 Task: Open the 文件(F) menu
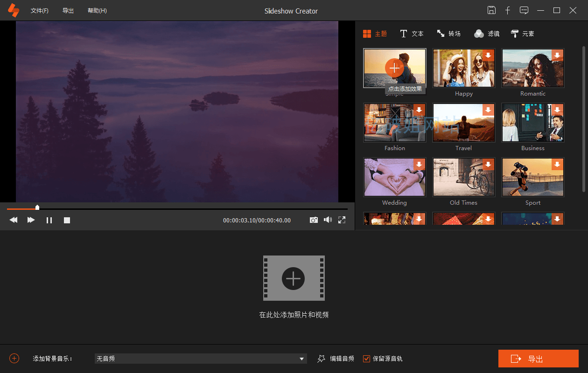click(40, 11)
